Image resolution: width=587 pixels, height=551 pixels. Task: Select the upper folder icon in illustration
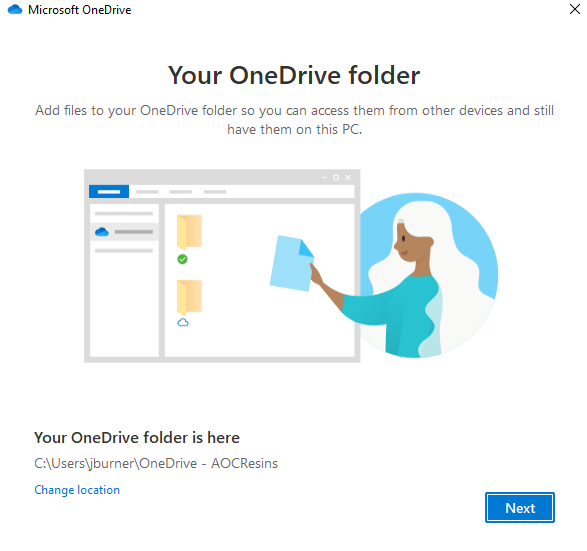189,232
